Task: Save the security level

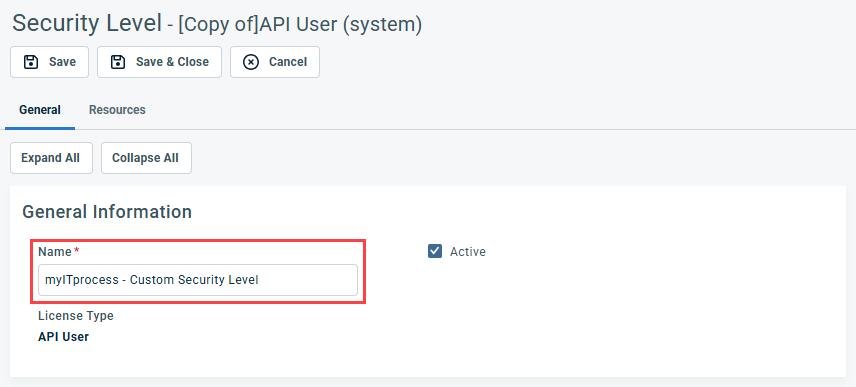Action: (x=49, y=62)
